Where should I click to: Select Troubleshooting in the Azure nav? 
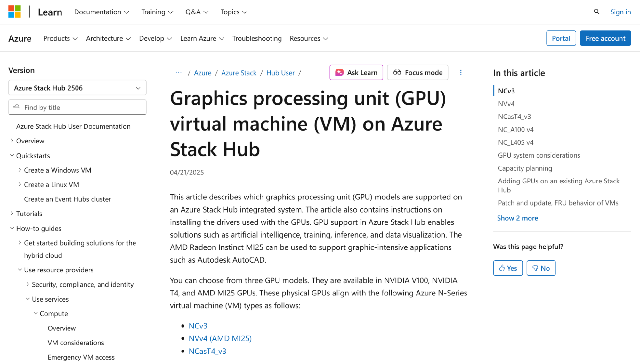tap(257, 38)
